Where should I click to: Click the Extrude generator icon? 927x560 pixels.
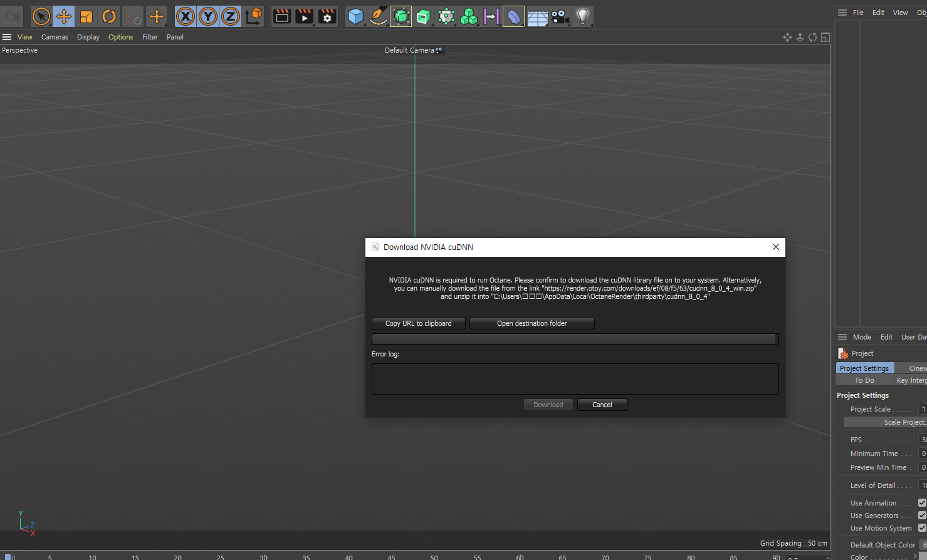pyautogui.click(x=424, y=16)
